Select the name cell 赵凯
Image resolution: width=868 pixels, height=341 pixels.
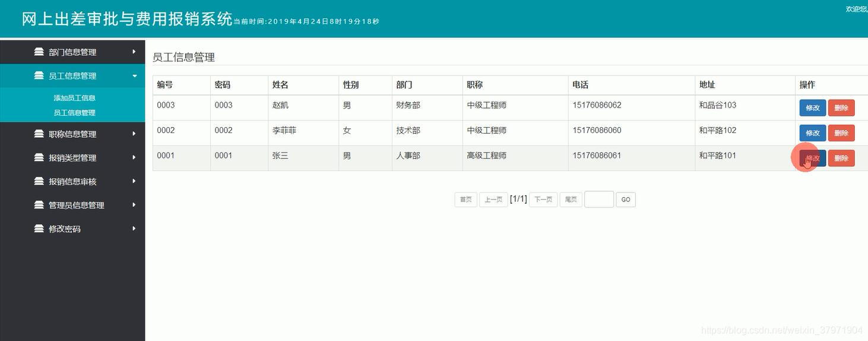click(280, 105)
